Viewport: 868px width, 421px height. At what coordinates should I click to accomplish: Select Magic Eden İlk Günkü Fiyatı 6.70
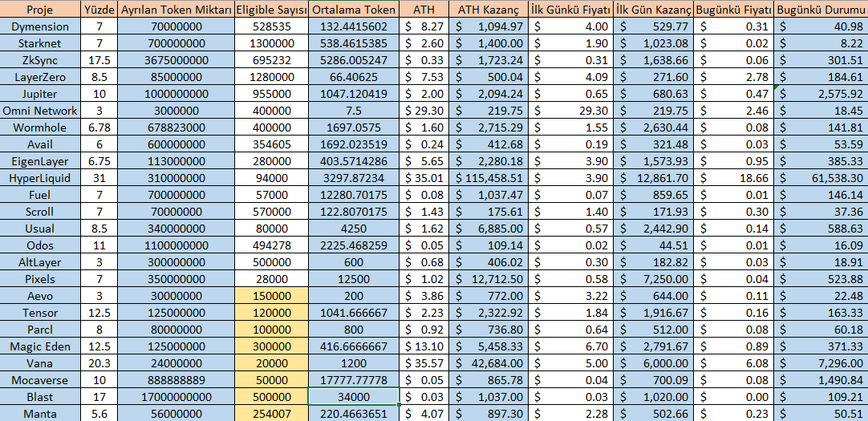pos(570,346)
